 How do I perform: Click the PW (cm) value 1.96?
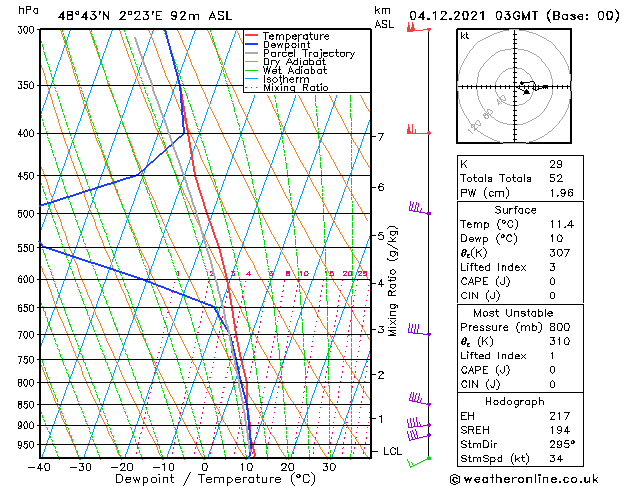(x=561, y=192)
